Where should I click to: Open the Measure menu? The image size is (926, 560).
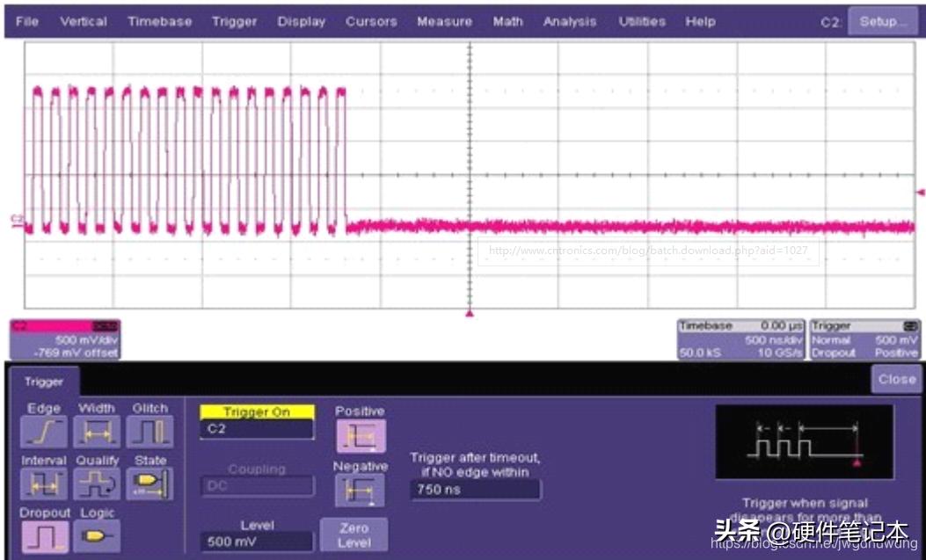click(445, 22)
